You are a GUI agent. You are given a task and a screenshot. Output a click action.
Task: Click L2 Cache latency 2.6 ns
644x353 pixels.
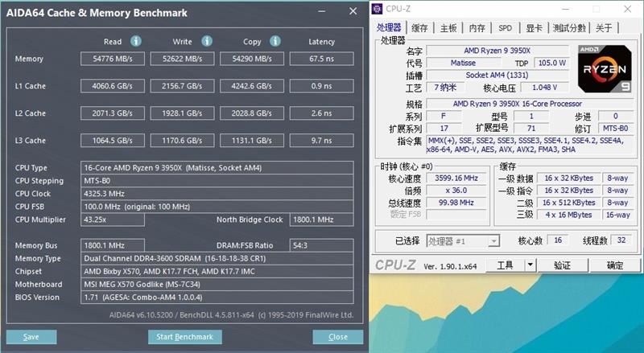(321, 113)
